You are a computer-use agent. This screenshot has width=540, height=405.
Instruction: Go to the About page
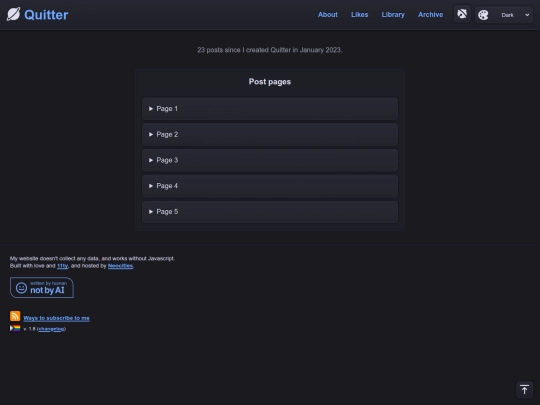click(328, 15)
